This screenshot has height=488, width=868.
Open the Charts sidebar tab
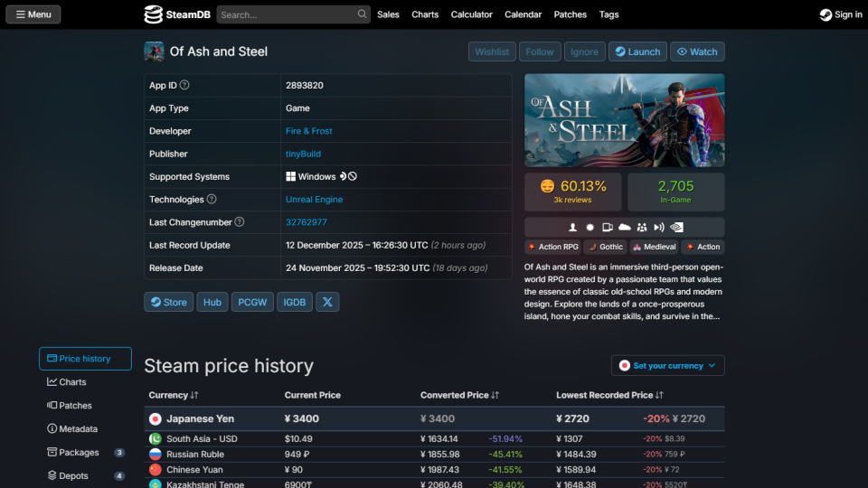coord(72,382)
